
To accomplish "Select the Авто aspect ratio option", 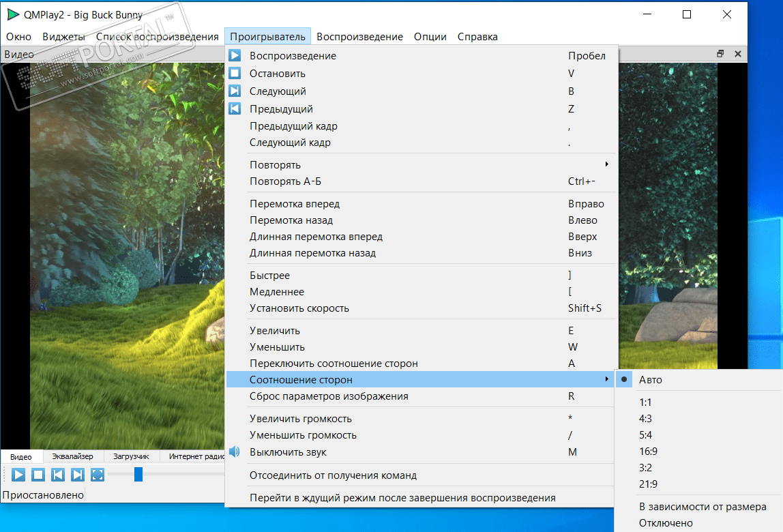I will (698, 380).
